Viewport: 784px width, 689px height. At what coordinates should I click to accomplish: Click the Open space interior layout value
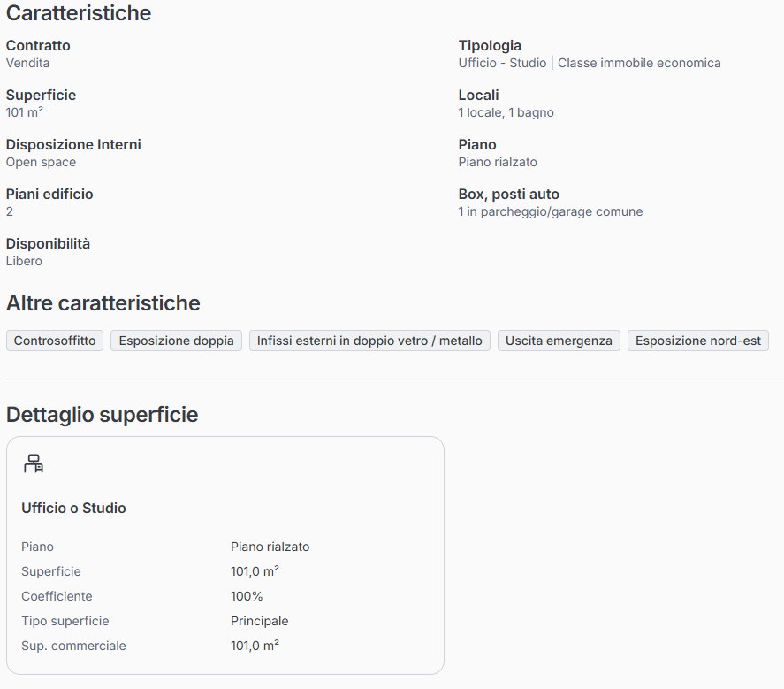tap(41, 162)
